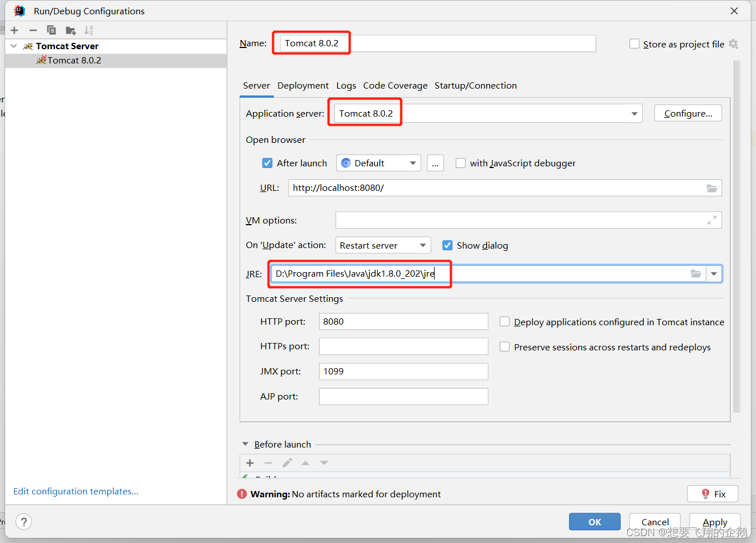Add a Before launch task
Image resolution: width=756 pixels, height=543 pixels.
coord(250,463)
